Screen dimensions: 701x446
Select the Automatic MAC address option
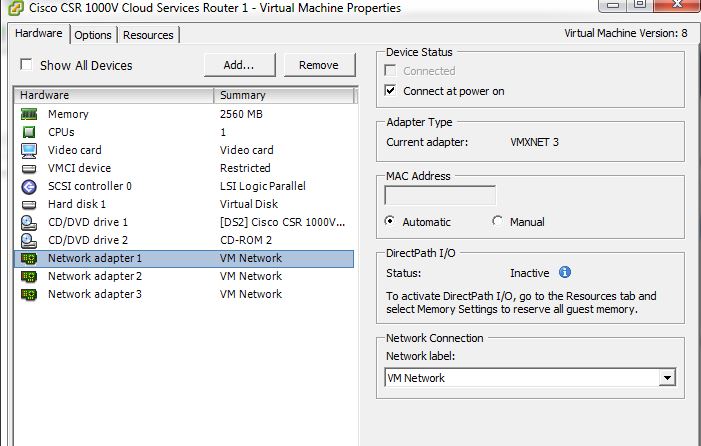(390, 221)
